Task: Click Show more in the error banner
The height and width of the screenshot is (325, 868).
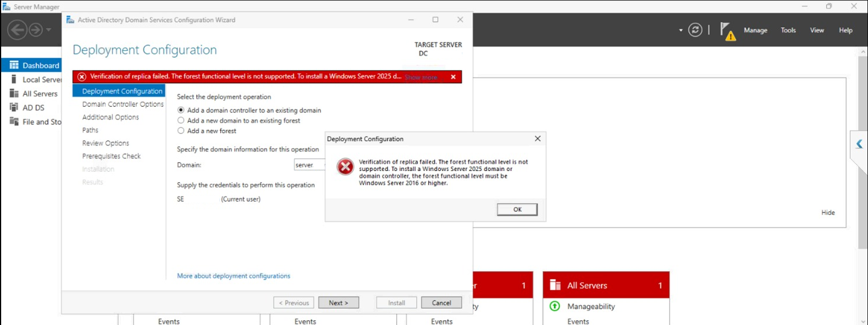Action: tap(421, 77)
